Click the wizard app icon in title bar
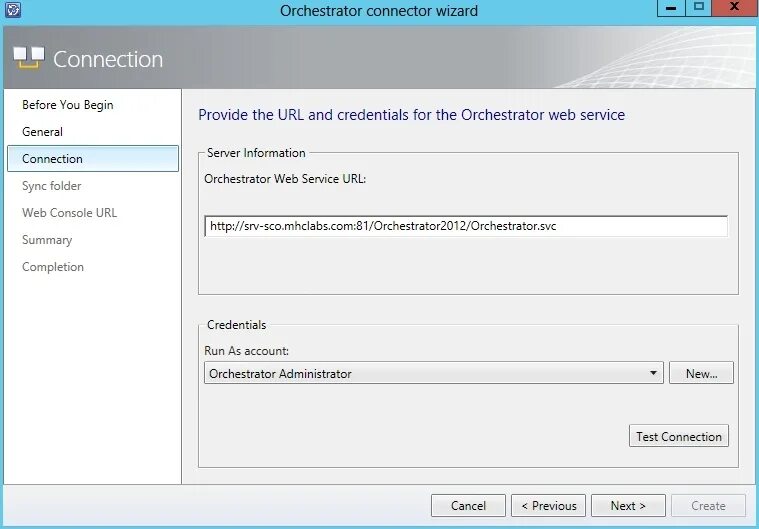This screenshot has height=529, width=759. 13,10
